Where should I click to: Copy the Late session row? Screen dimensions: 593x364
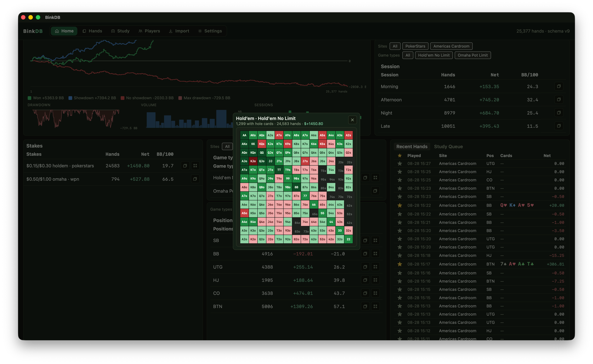[559, 126]
